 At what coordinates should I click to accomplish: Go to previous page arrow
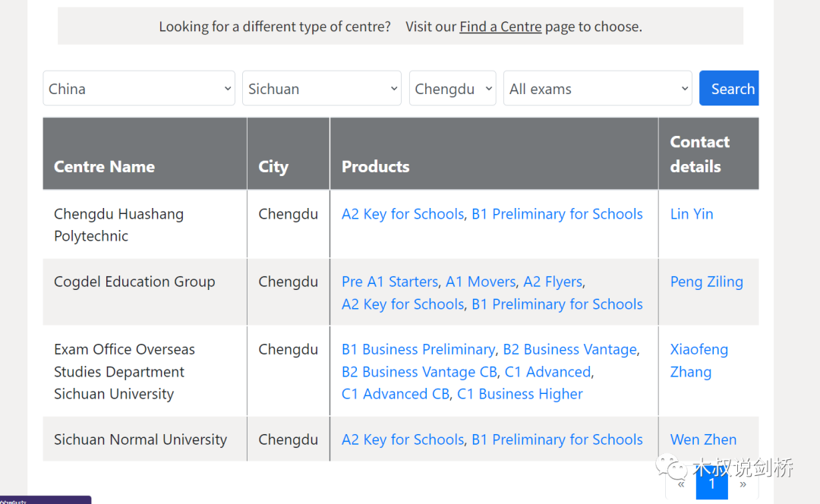point(681,484)
